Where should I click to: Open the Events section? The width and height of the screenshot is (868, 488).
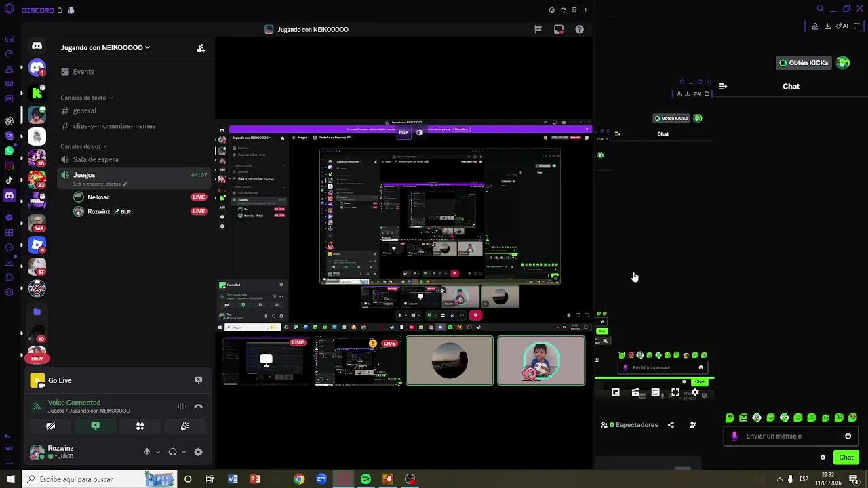coord(134,72)
